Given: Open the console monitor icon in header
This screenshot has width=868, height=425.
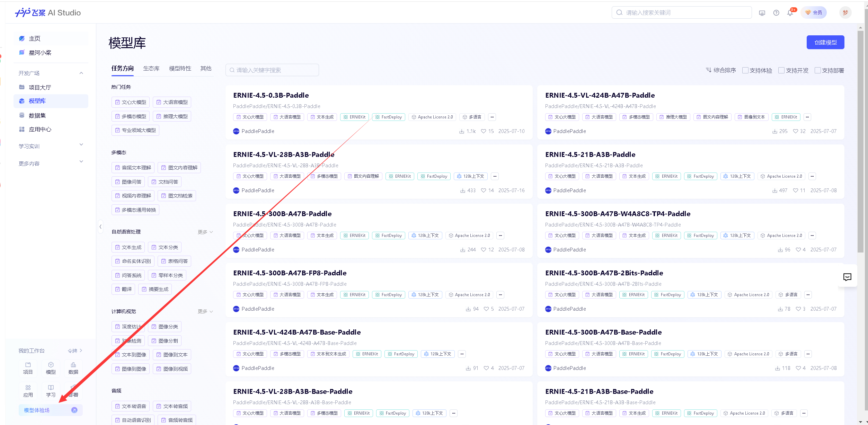Looking at the screenshot, I should 762,13.
